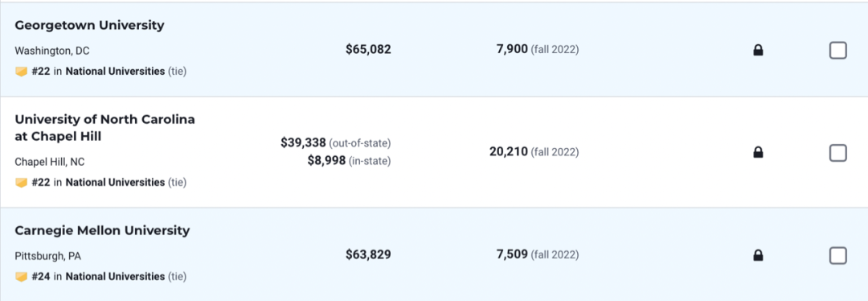Click the lock icon in UNC Chapel Hill row
This screenshot has width=868, height=301.
(x=758, y=152)
